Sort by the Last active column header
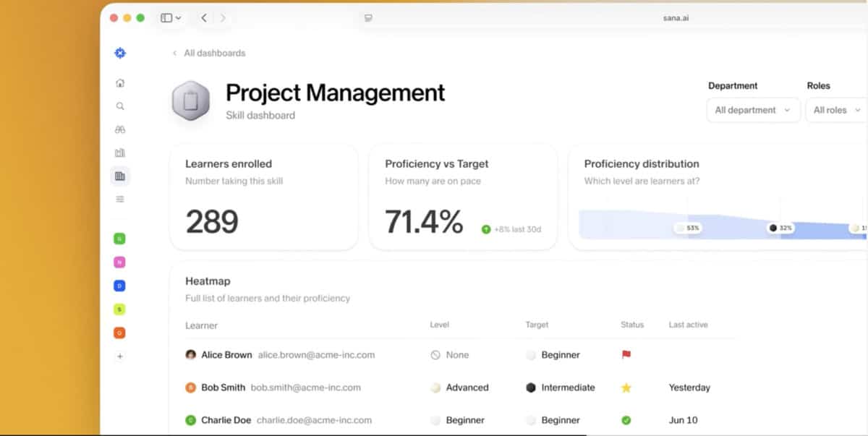The width and height of the screenshot is (868, 436). click(688, 325)
